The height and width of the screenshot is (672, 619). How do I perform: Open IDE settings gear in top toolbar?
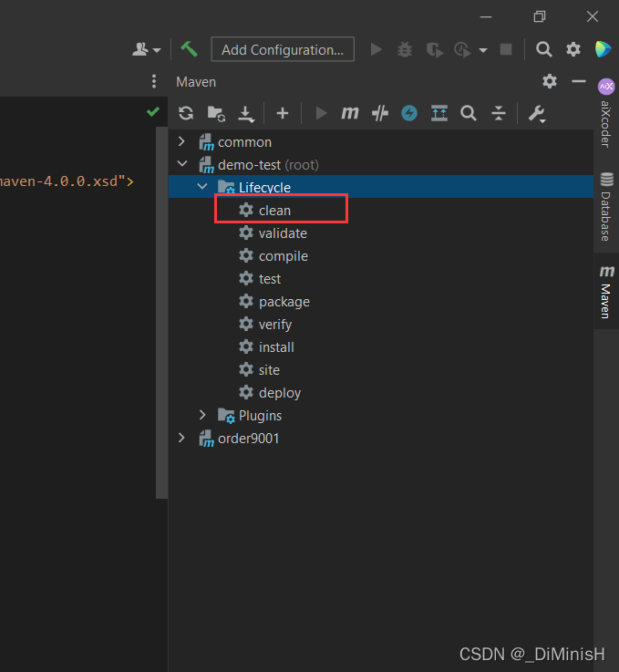coord(573,49)
